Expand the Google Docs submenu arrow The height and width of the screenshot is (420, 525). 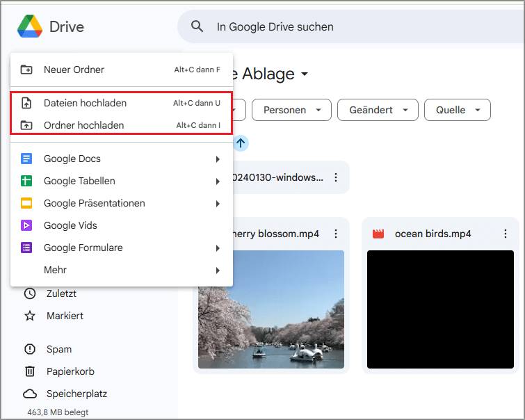(218, 159)
